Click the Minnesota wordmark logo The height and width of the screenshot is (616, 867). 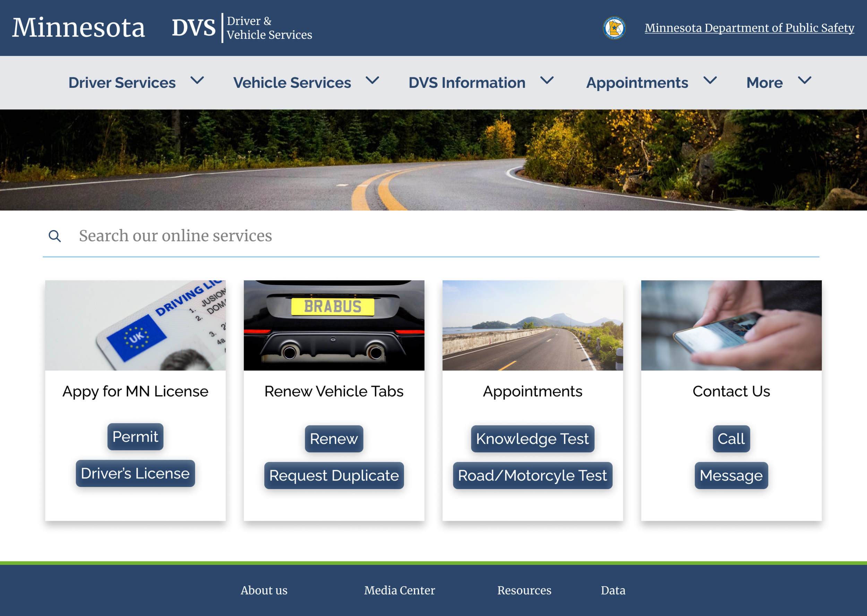79,28
